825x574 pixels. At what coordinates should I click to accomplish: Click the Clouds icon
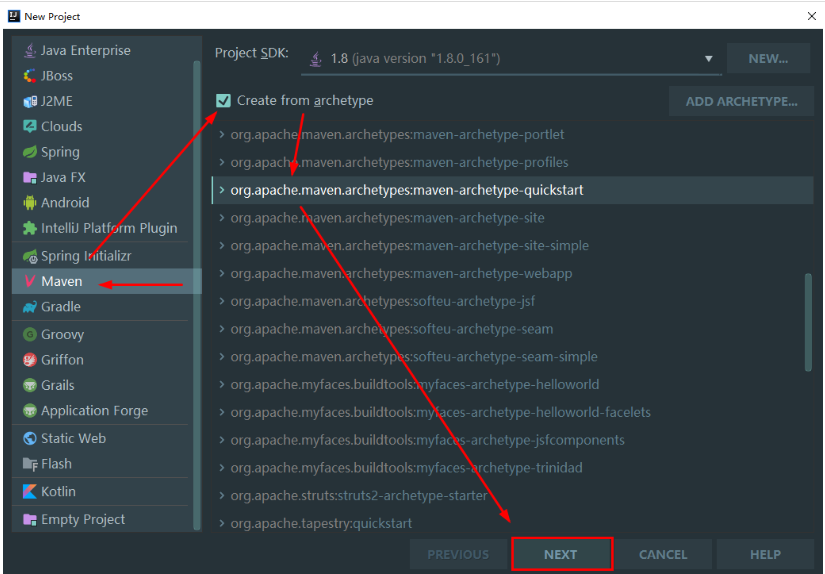click(x=30, y=126)
